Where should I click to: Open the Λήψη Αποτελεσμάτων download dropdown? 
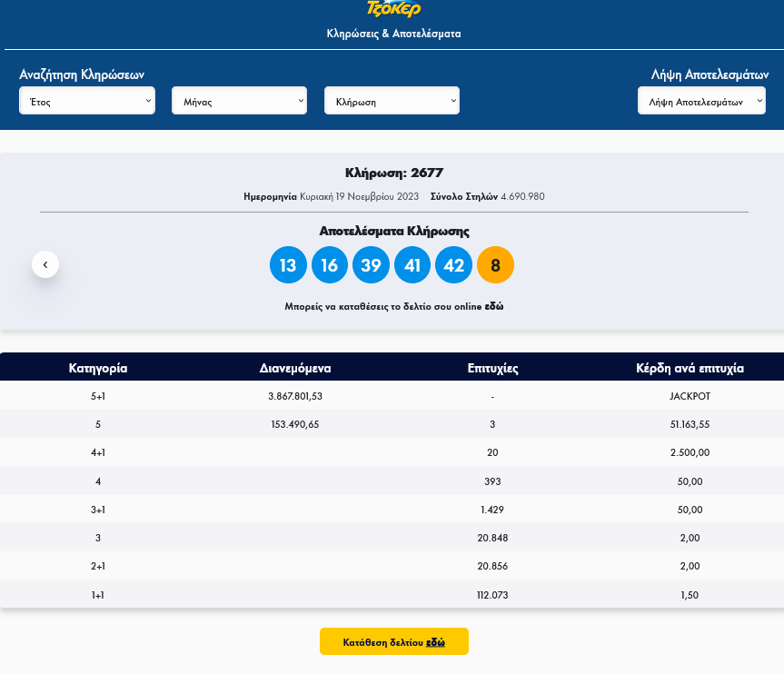point(701,101)
